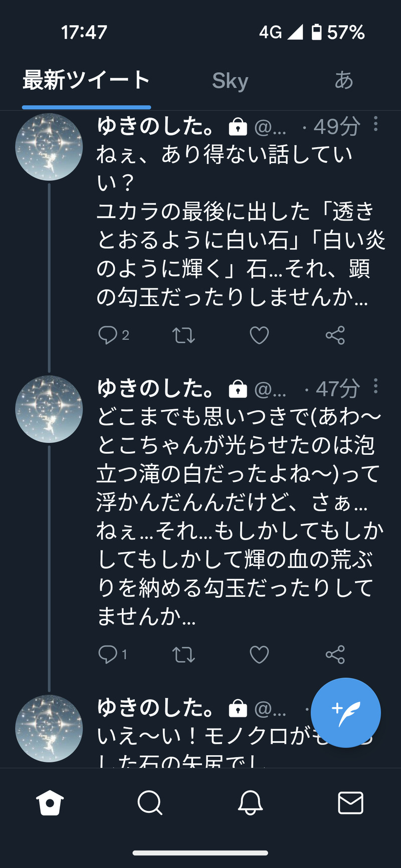Open the Home tab icon
The image size is (401, 868).
click(50, 803)
